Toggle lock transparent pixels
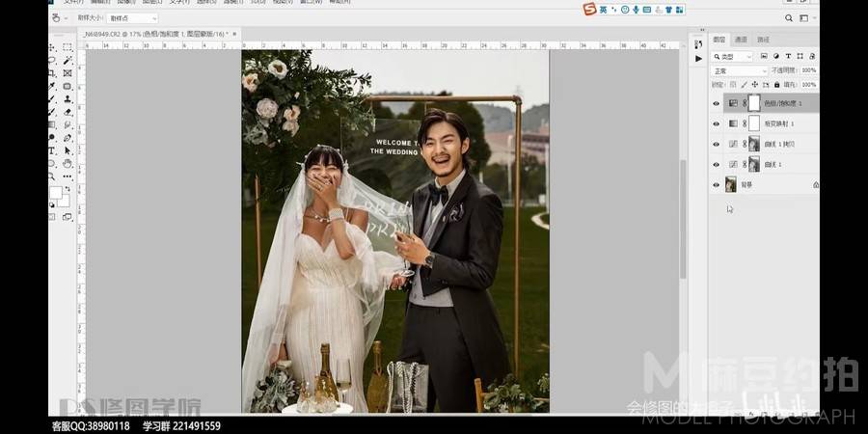The width and height of the screenshot is (868, 434). coord(733,85)
